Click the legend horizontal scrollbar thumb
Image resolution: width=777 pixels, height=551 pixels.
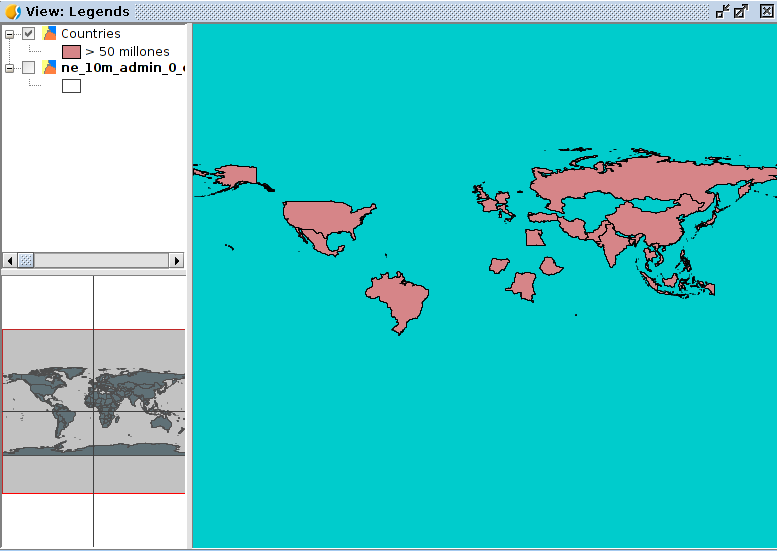[26, 260]
